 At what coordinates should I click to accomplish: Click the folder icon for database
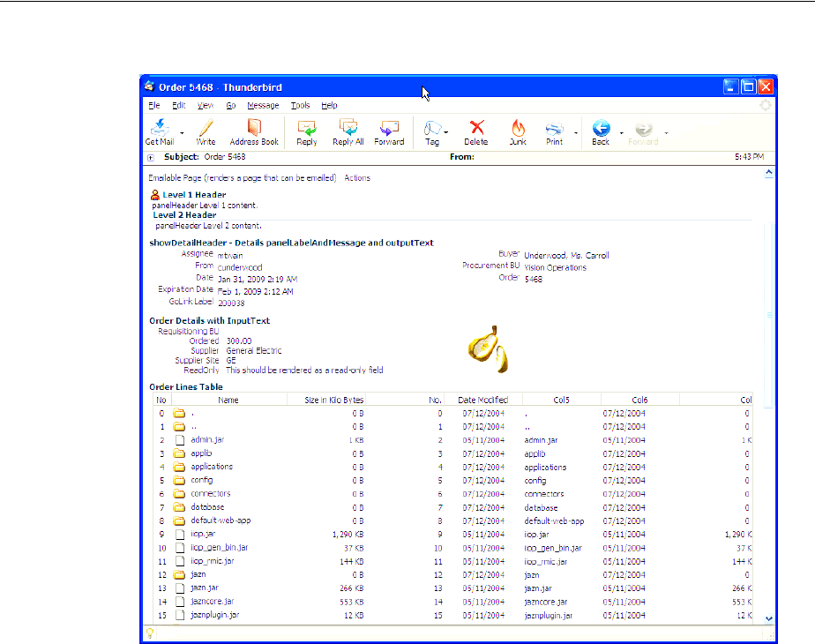tap(179, 507)
